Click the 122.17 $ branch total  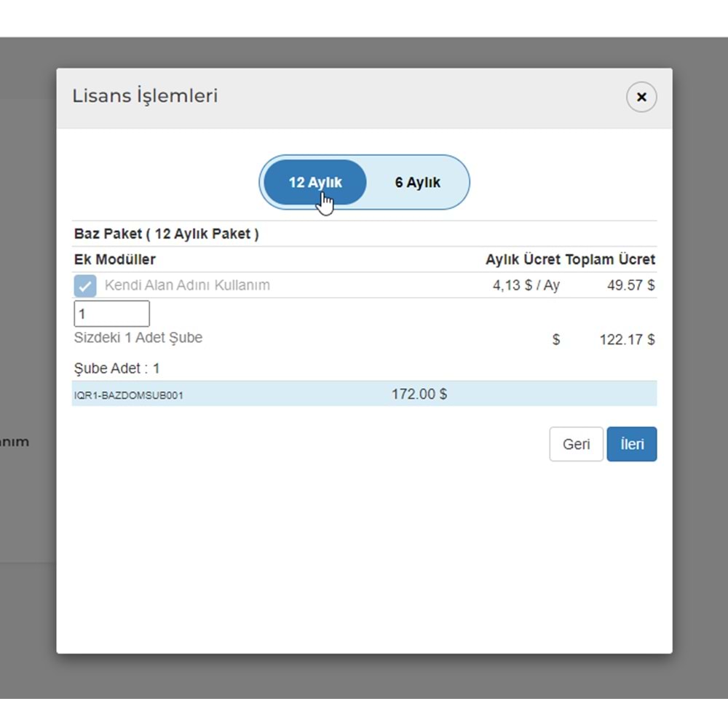627,339
